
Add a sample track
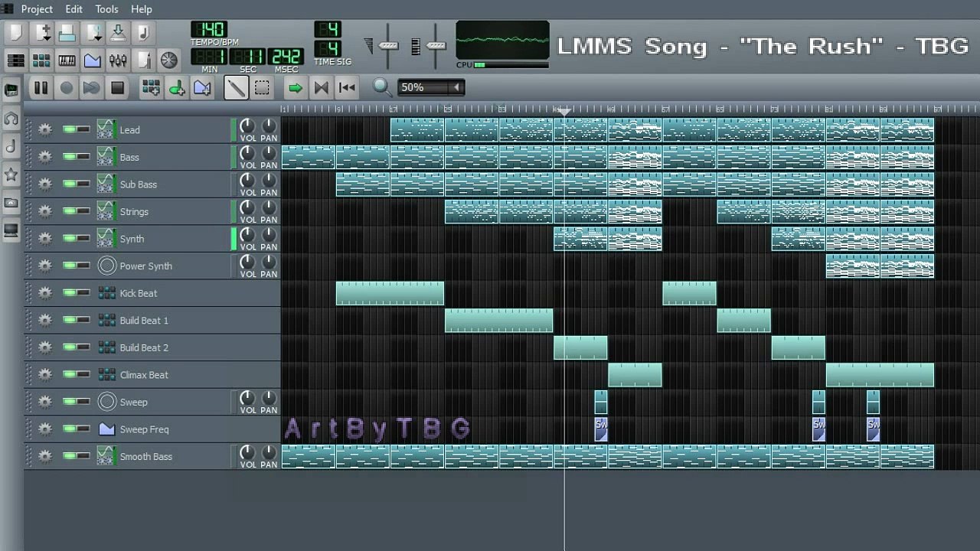(177, 88)
